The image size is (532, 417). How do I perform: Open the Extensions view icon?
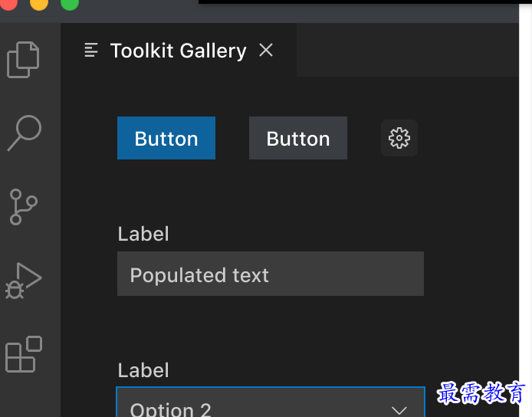click(x=24, y=354)
